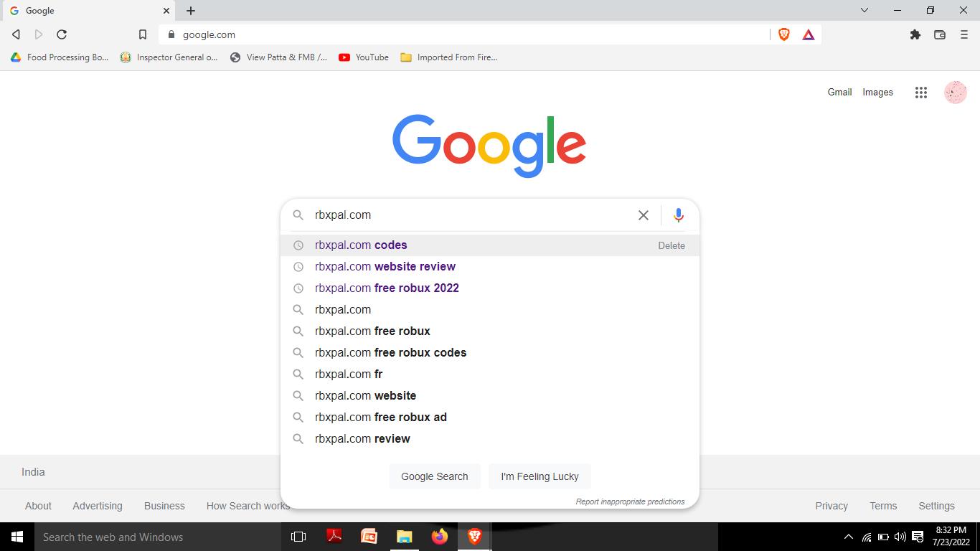Open the Inspector General bookmark
This screenshot has height=551, width=980.
(x=169, y=57)
